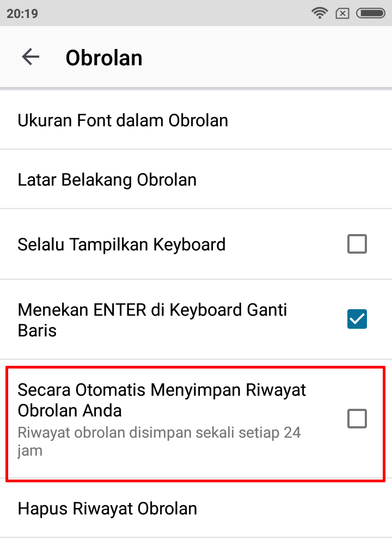Enable the Selalu Tampilkan Keyboard checkbox
This screenshot has width=392, height=540.
pos(357,244)
